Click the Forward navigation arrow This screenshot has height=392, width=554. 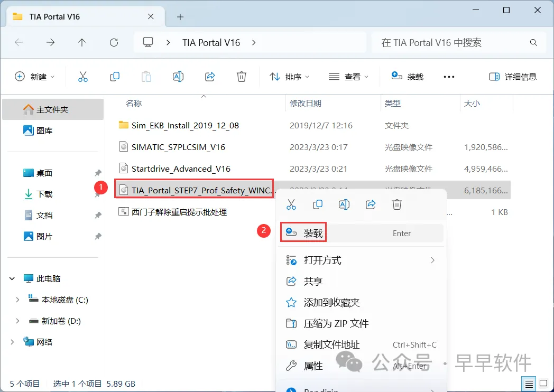(x=51, y=43)
